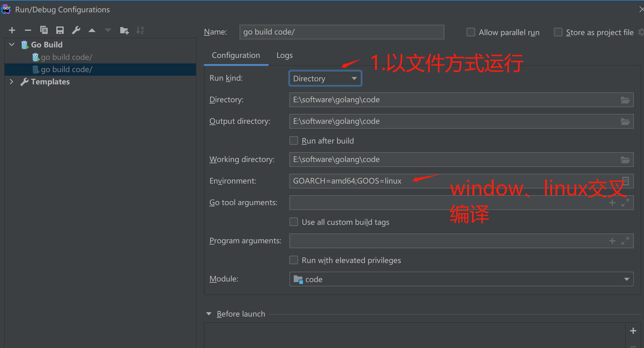Toggle Store as project file checkbox
644x348 pixels.
pyautogui.click(x=558, y=32)
